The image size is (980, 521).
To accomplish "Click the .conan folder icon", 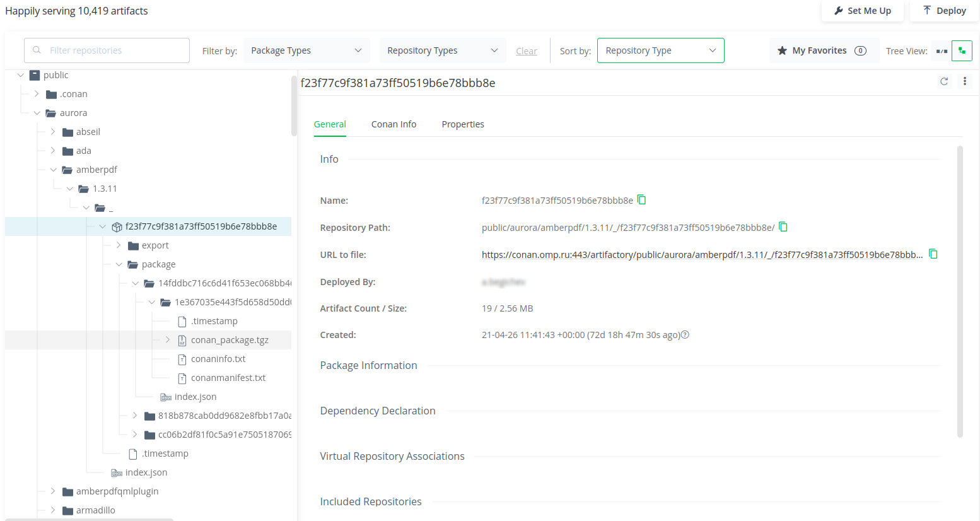I will coord(52,95).
